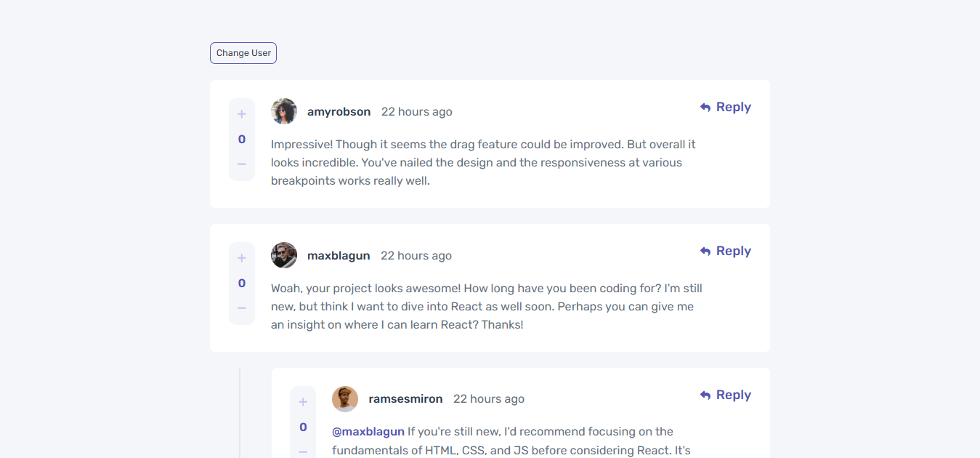Downvote ramsesmiron's reply with the minus icon

pyautogui.click(x=303, y=451)
